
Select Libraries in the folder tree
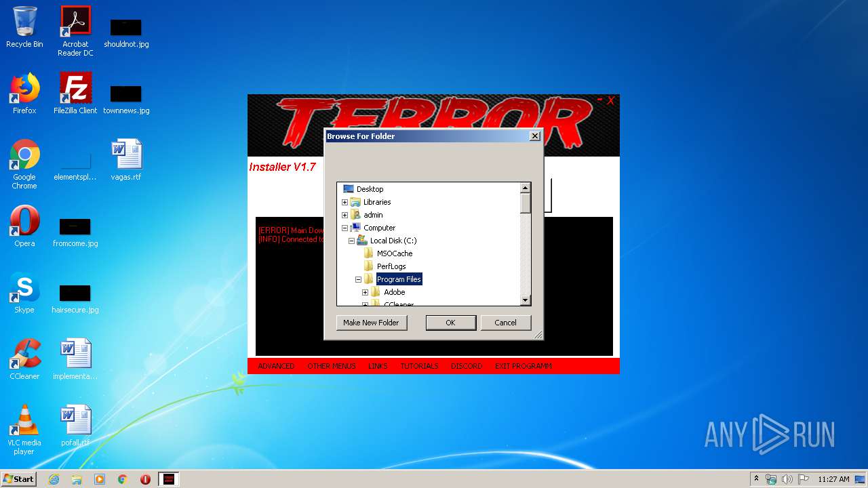pyautogui.click(x=377, y=202)
